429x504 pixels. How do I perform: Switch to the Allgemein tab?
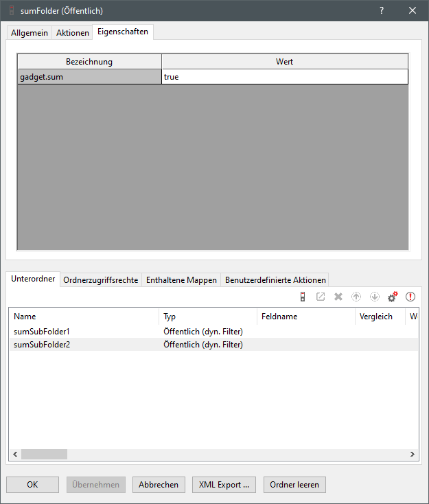click(30, 33)
